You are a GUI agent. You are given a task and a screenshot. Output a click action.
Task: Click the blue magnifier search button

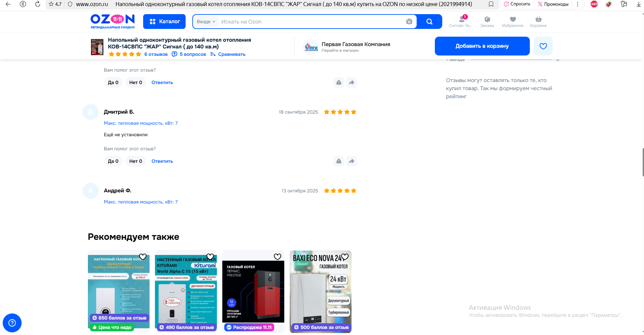pyautogui.click(x=429, y=22)
